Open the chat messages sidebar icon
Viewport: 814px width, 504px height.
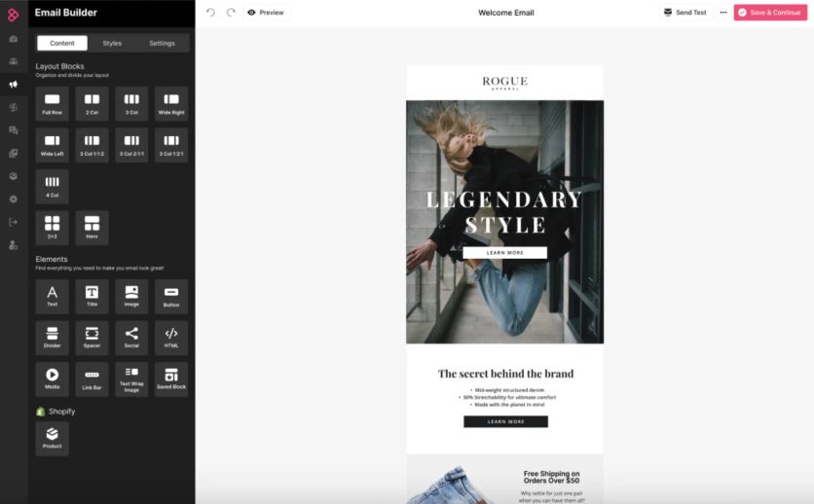pos(14,130)
